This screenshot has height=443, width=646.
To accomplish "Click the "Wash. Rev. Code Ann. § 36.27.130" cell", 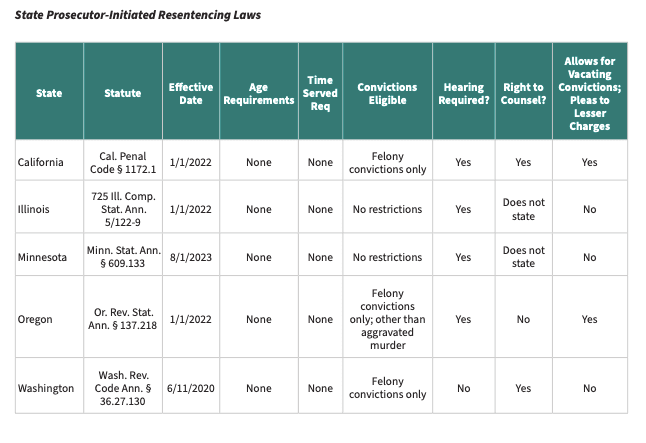I will tap(123, 388).
